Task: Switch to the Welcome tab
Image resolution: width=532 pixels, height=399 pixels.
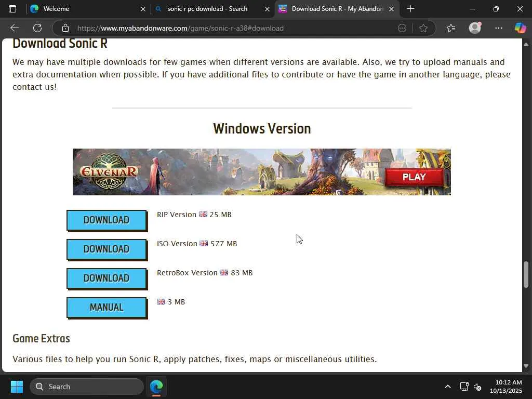Action: [x=87, y=9]
